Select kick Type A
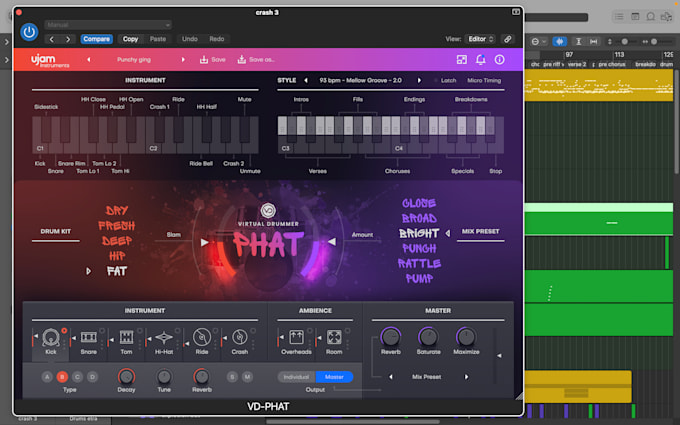This screenshot has width=680, height=425. click(x=47, y=377)
